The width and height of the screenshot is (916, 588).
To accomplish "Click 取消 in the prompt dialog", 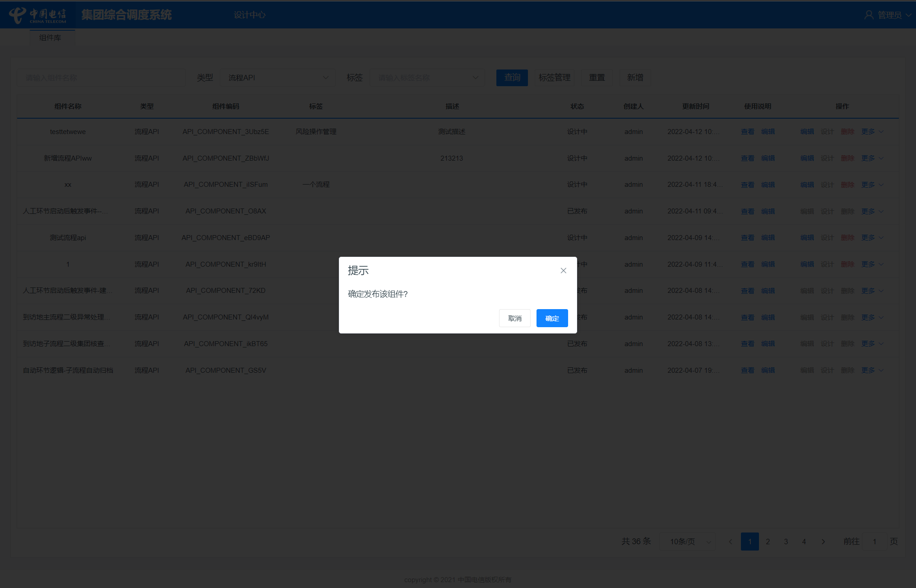I will coord(514,318).
